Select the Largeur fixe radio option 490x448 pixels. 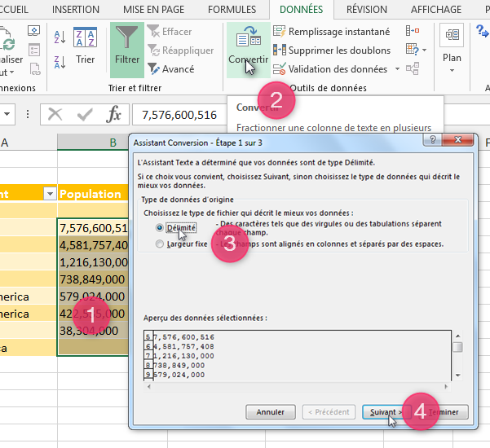[x=159, y=244]
